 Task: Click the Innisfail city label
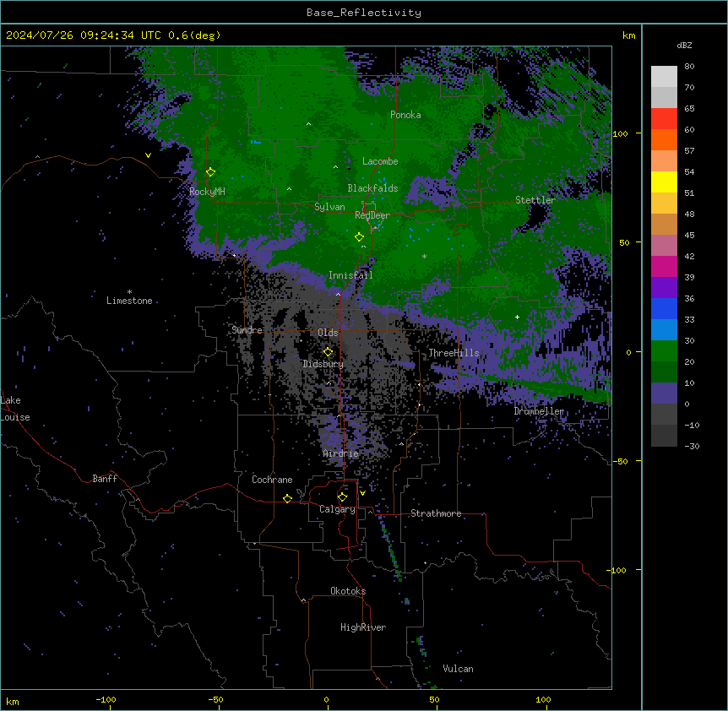(351, 275)
